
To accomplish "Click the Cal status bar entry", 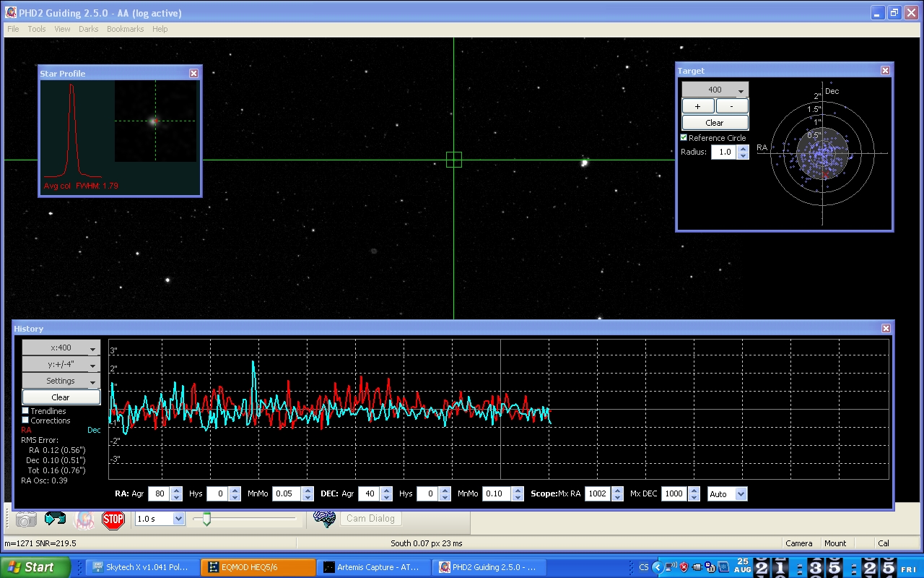I will coord(883,543).
